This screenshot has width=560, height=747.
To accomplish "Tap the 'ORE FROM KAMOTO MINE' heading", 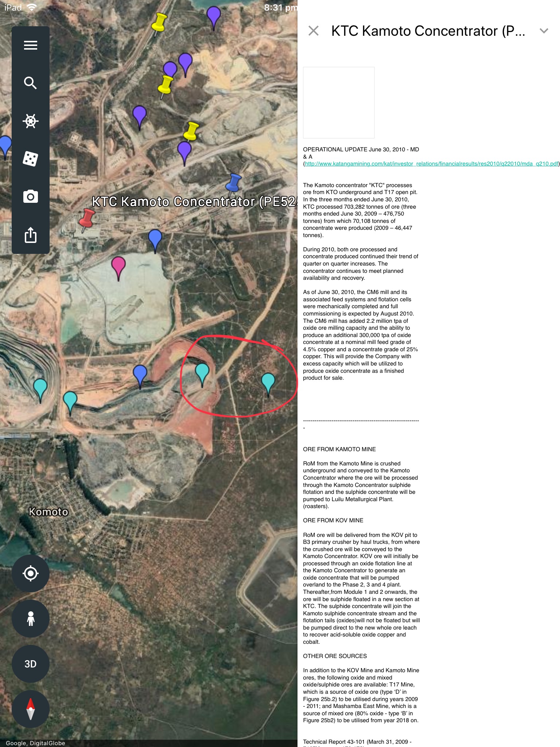I will tap(339, 449).
